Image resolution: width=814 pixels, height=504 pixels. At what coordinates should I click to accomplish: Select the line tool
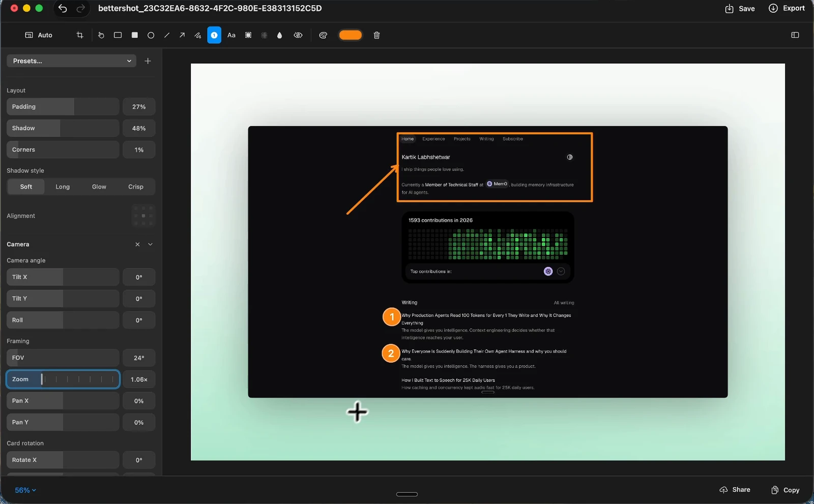point(166,35)
